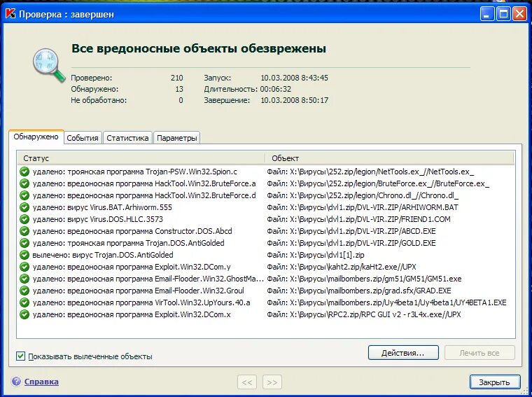Click file path ending BruteForce.ex_
532x397 pixels.
[378, 183]
